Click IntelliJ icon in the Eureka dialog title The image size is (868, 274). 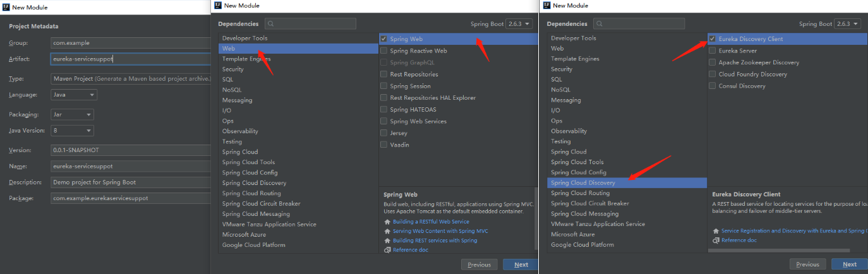(546, 6)
